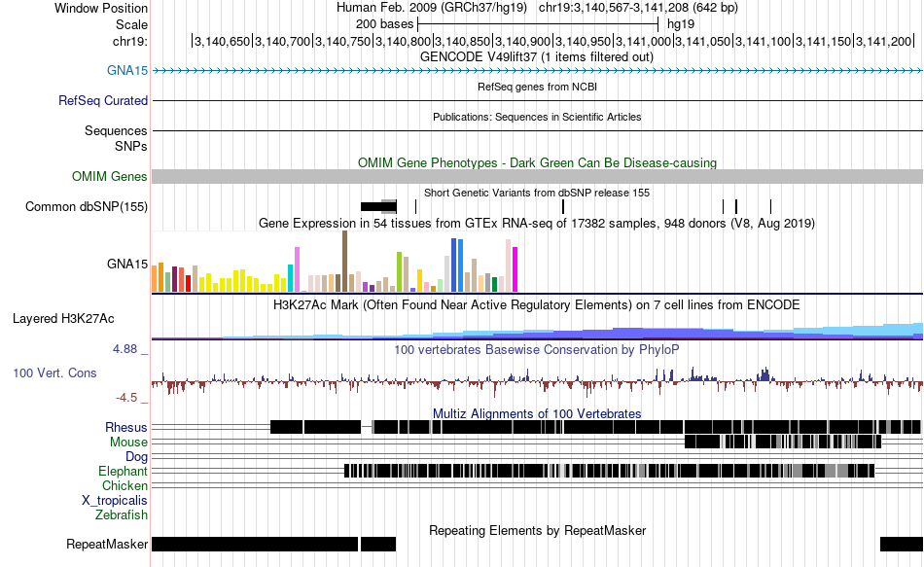The width and height of the screenshot is (924, 567).
Task: Click 'Repeating Elements by RepeatMasker' title
Action: 538,530
